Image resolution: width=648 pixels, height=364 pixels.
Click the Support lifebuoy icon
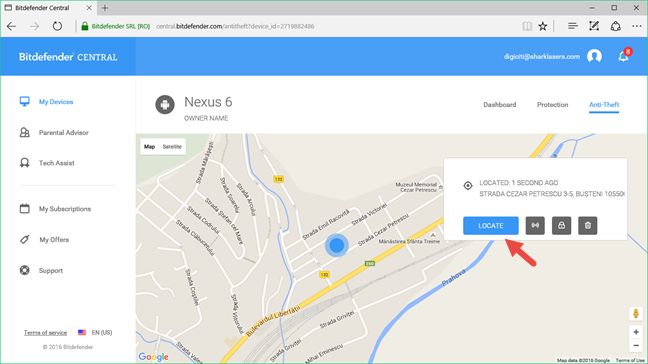pyautogui.click(x=24, y=270)
